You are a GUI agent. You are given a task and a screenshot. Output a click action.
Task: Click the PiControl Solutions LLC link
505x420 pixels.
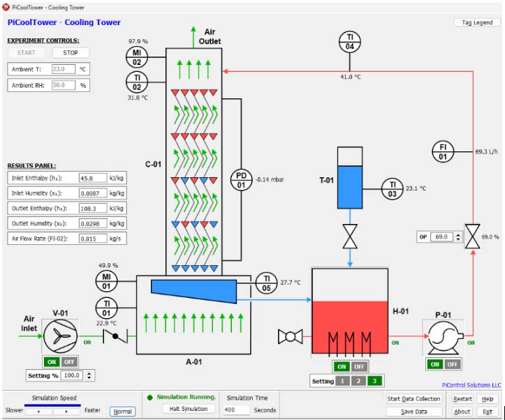click(471, 385)
